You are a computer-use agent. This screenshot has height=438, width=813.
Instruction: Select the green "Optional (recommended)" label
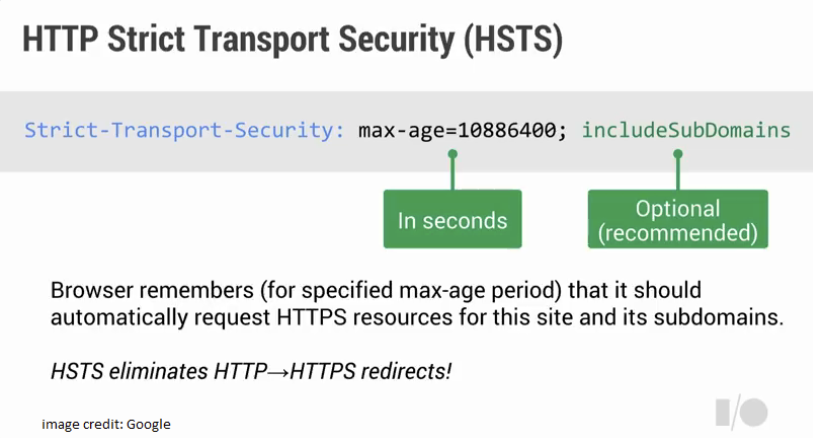(677, 220)
